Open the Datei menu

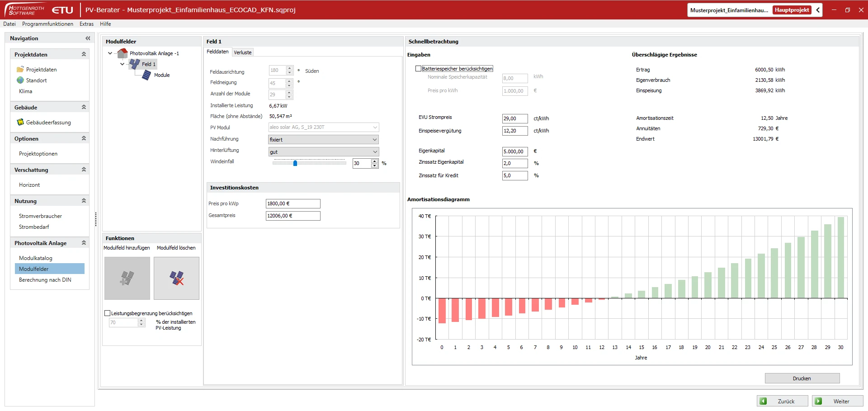9,24
